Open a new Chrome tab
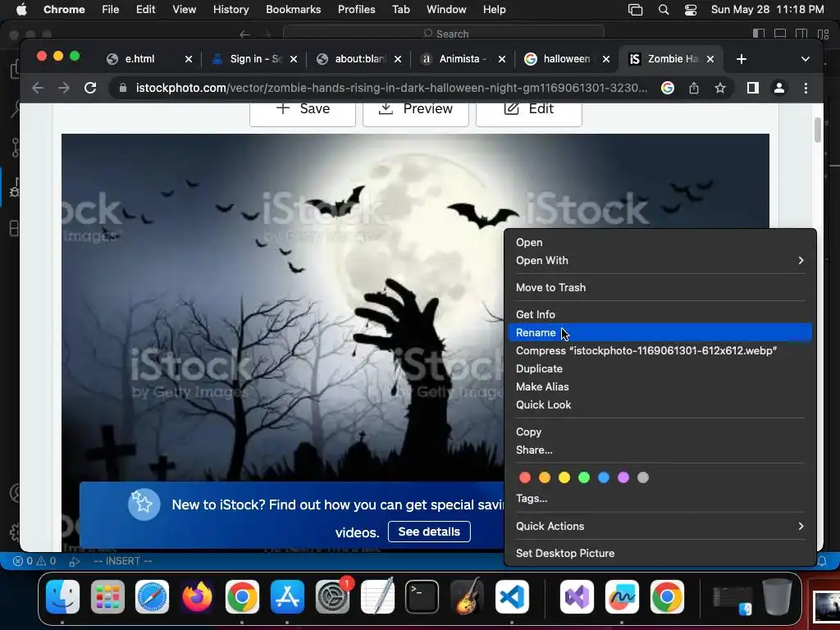This screenshot has height=630, width=840. 742,59
